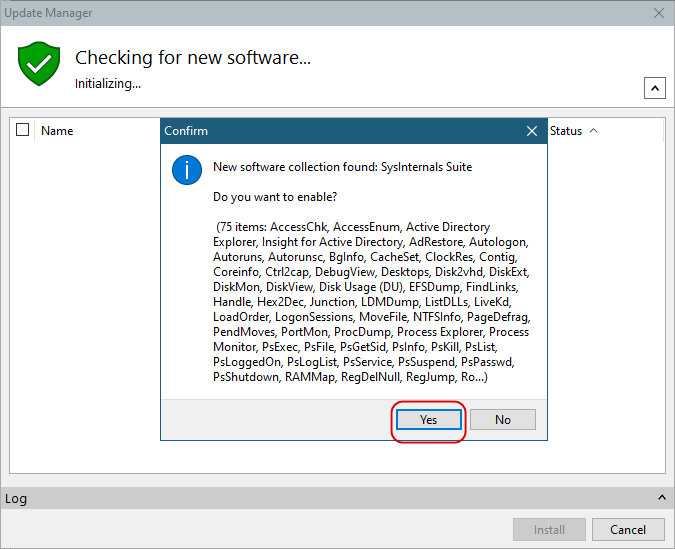Image resolution: width=675 pixels, height=549 pixels.
Task: Click the blue information icon in the Confirm dialog
Action: tap(187, 170)
